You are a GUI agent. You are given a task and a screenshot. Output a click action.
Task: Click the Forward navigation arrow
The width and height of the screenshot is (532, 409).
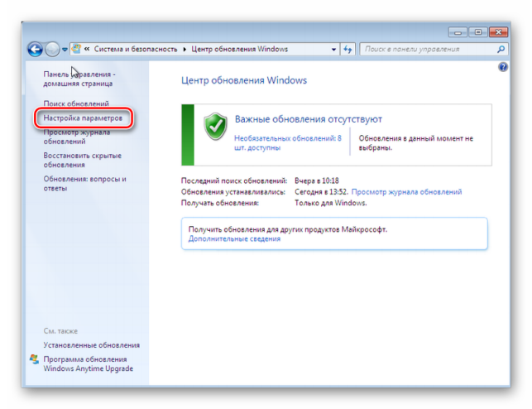(x=52, y=49)
